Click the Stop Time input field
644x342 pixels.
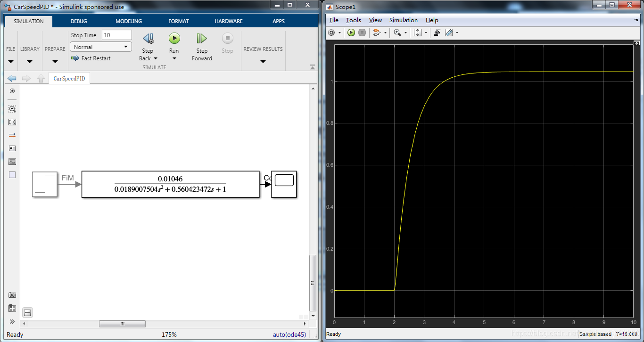[x=117, y=35]
